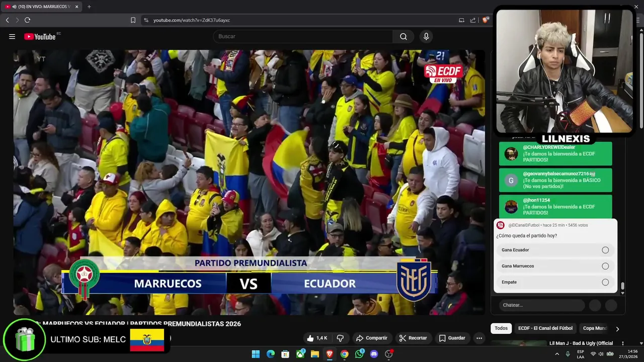Viewport: 644px width, 362px height.
Task: Click ESP LAA keyboard language indicator
Action: (581, 354)
